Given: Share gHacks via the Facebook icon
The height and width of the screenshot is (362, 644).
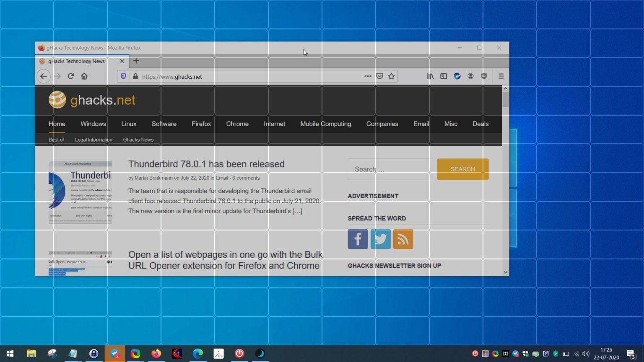Looking at the screenshot, I should pyautogui.click(x=358, y=239).
